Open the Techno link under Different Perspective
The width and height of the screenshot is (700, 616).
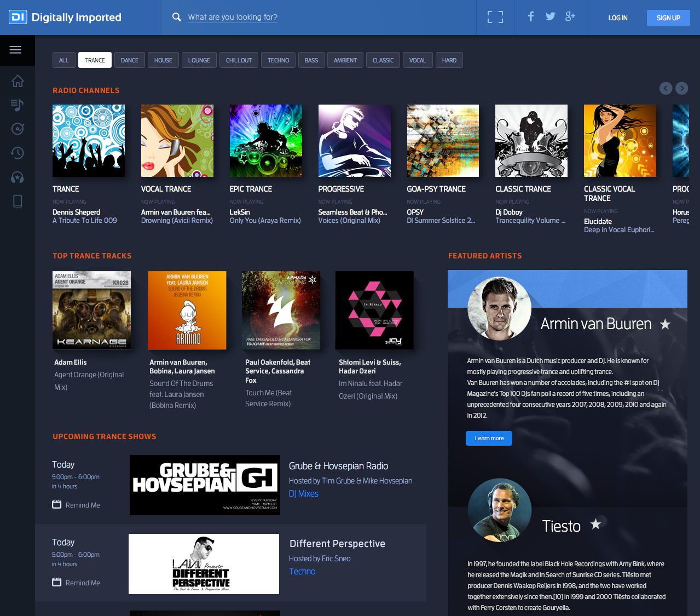(302, 571)
